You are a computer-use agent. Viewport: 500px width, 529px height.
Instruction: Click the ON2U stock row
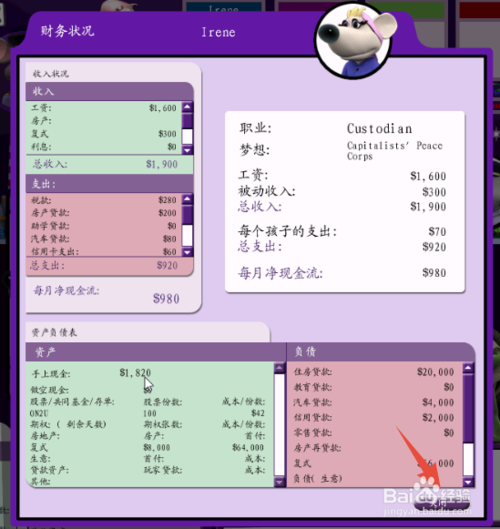(147, 413)
